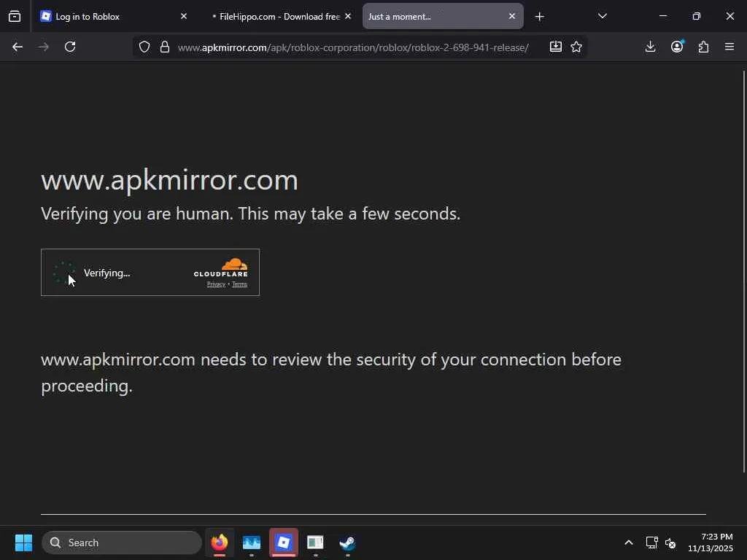
Task: Bookmark this page with the star
Action: point(576,47)
